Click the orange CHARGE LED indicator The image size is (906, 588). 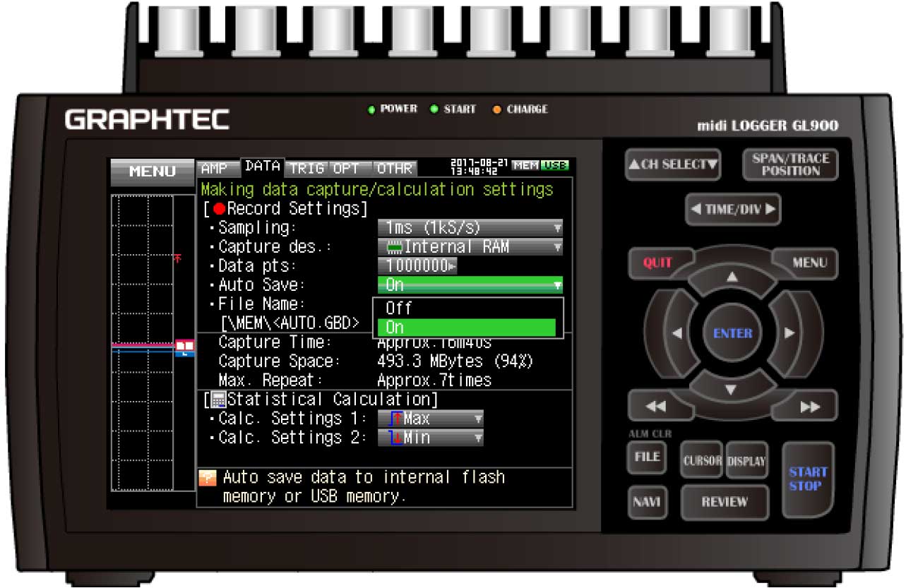[497, 109]
